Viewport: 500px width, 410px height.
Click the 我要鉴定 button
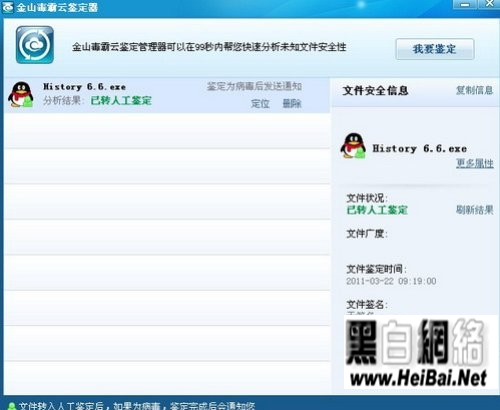(x=435, y=49)
